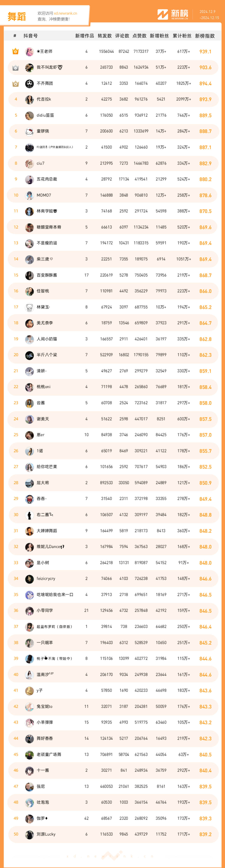This screenshot has width=225, height=868.
Task: Click the 点赞数 column header
Action: click(140, 36)
